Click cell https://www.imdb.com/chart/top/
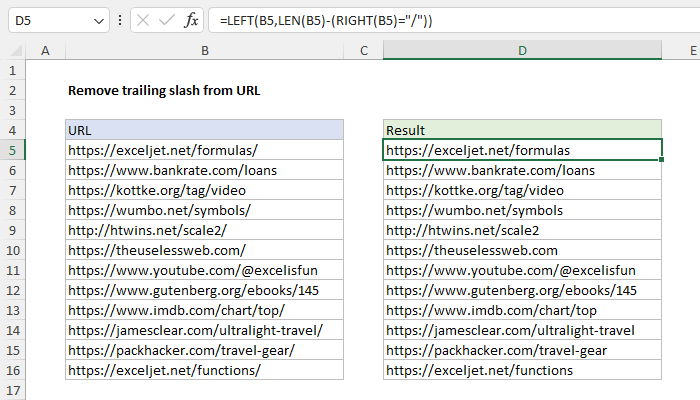 pyautogui.click(x=204, y=310)
